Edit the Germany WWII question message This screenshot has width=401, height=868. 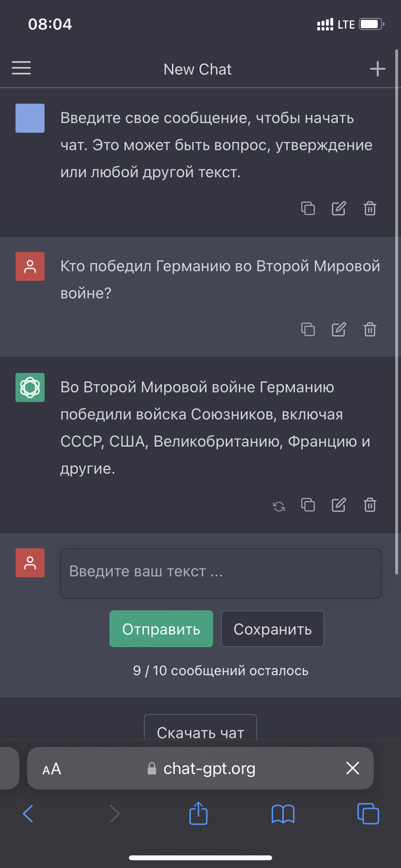[339, 329]
